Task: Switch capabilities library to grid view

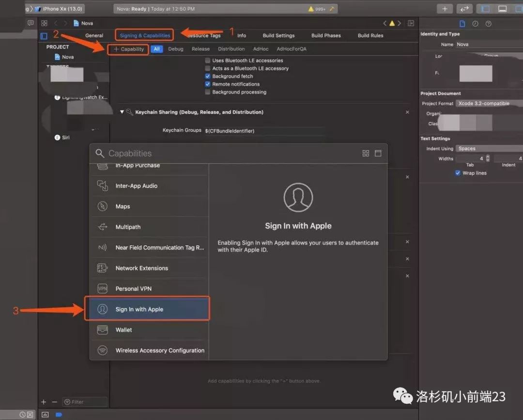Action: (366, 153)
